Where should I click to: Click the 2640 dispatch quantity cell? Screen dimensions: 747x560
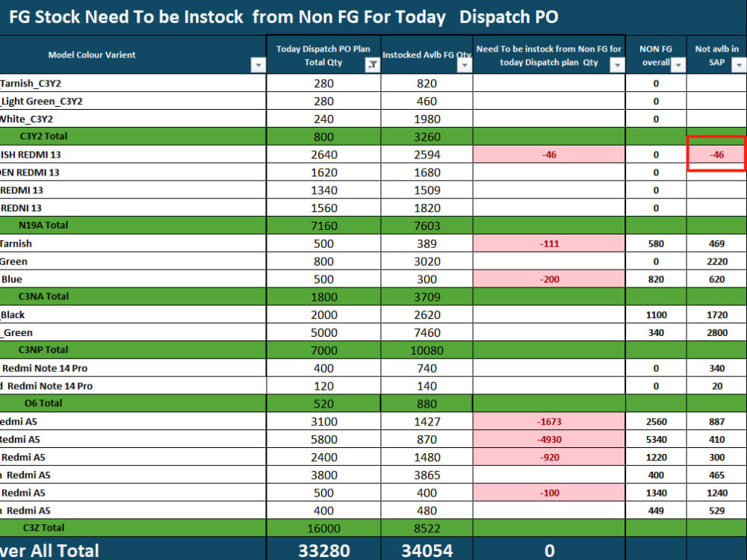[x=324, y=155]
